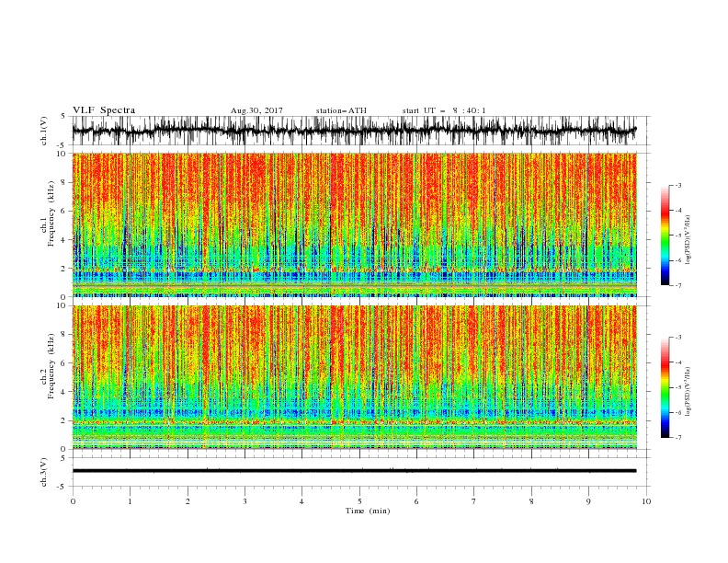Select the date text "Aug.30, 2017"

coord(256,110)
